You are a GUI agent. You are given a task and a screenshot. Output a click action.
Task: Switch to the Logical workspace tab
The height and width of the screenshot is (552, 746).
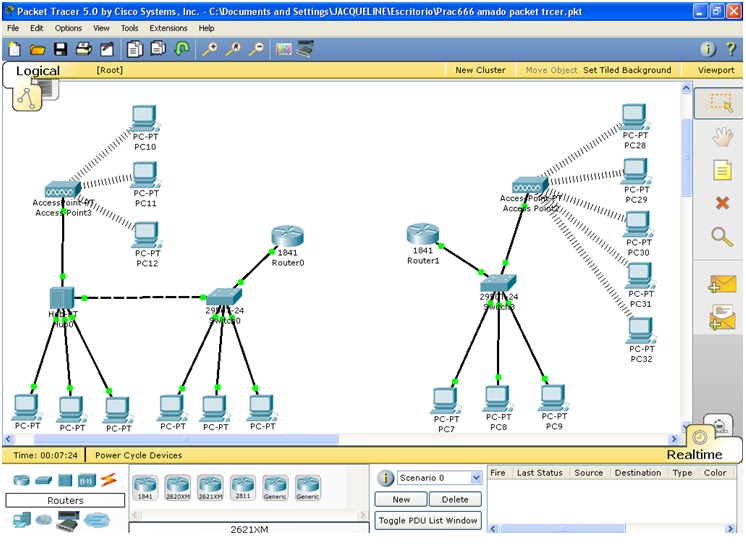38,71
